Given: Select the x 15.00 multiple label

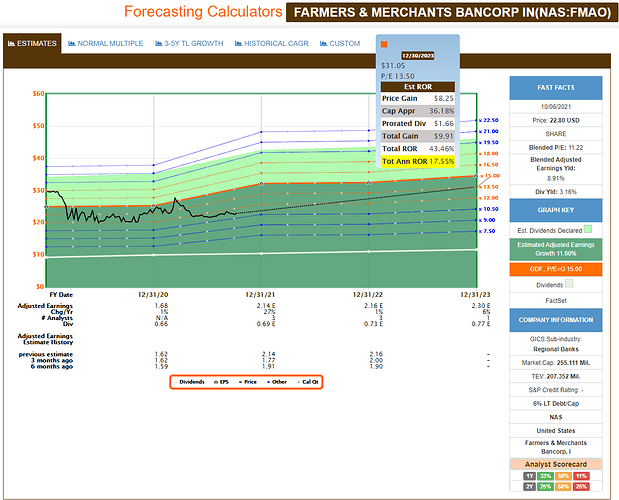Looking at the screenshot, I should (x=490, y=176).
